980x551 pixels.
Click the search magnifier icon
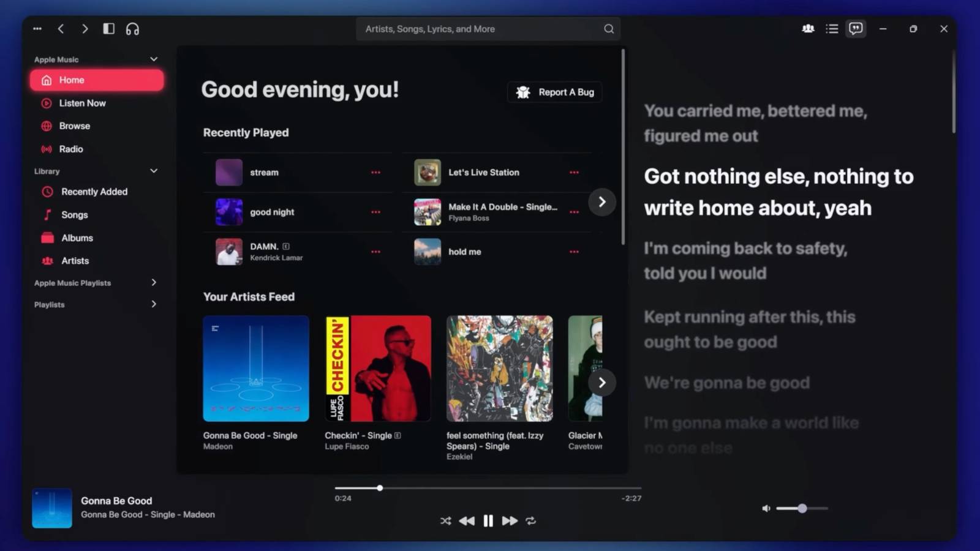609,29
